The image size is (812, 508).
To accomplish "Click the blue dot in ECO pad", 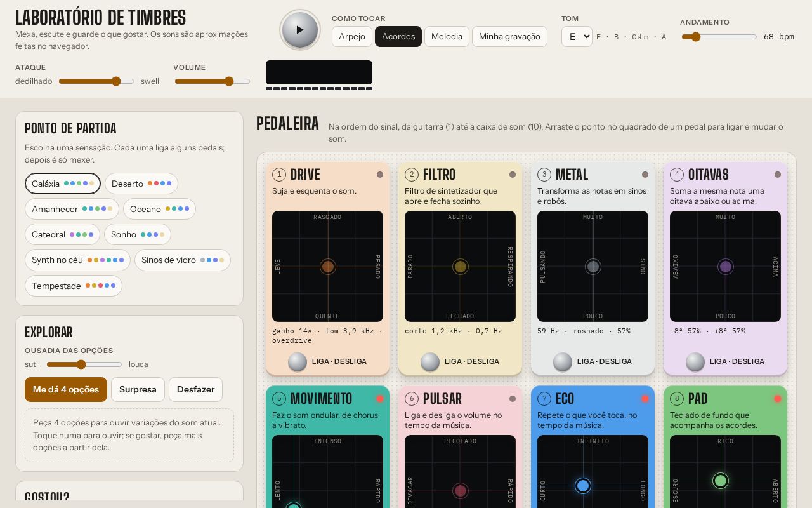I will point(583,486).
